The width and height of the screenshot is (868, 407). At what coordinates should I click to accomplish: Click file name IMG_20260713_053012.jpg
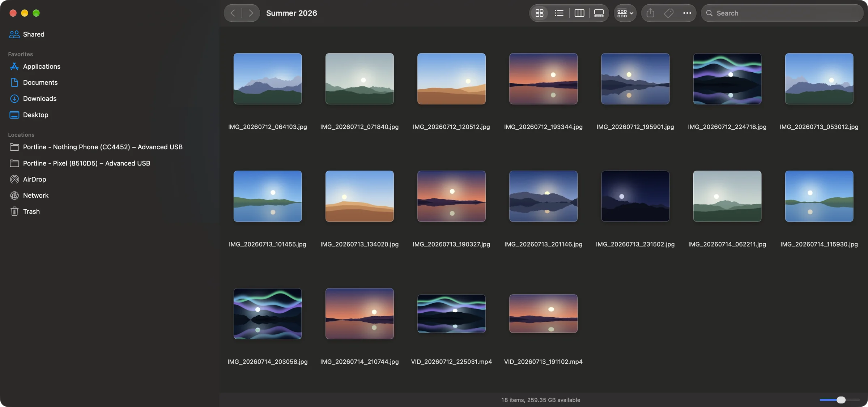coord(819,127)
